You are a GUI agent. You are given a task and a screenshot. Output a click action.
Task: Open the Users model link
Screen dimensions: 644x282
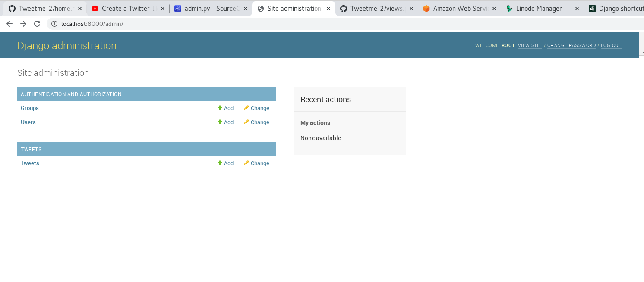click(28, 122)
